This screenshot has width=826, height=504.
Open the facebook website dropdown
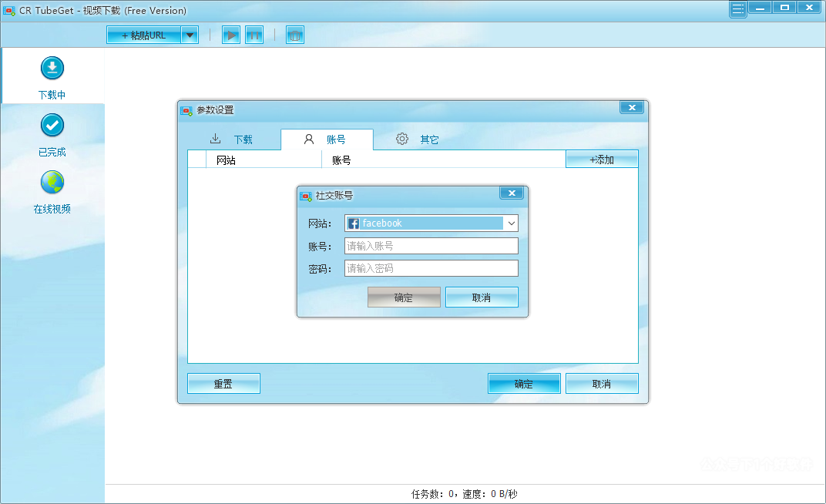point(431,223)
